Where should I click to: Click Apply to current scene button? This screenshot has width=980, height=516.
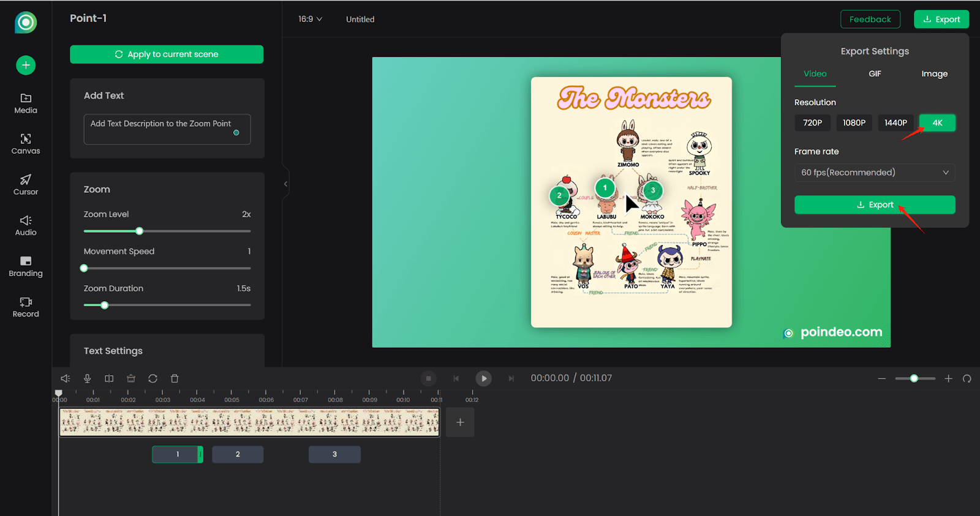tap(167, 54)
